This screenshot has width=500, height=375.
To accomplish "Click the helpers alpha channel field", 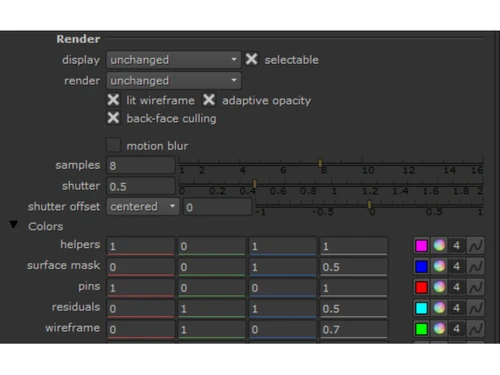I will [354, 246].
